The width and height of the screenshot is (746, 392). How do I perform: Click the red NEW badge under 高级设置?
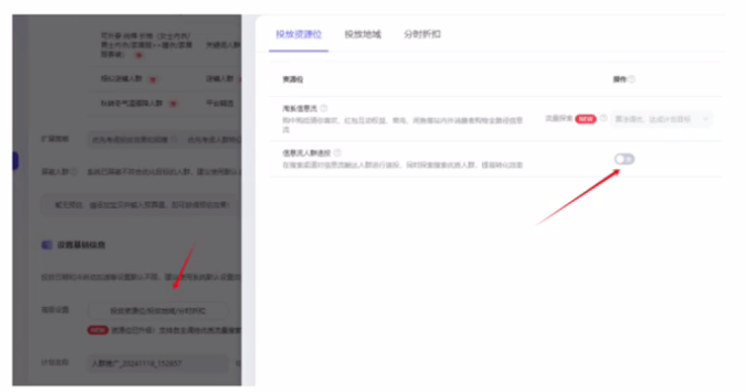pyautogui.click(x=98, y=330)
